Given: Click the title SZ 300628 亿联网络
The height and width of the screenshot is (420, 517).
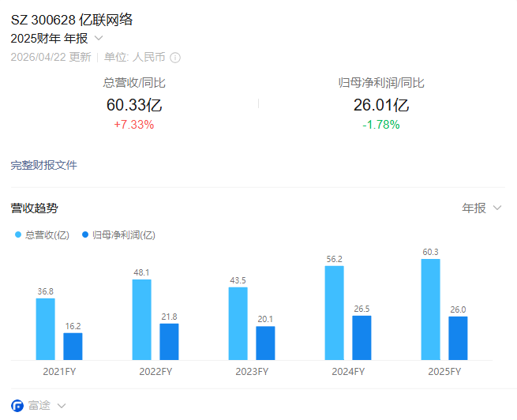Looking at the screenshot, I should (x=72, y=20).
